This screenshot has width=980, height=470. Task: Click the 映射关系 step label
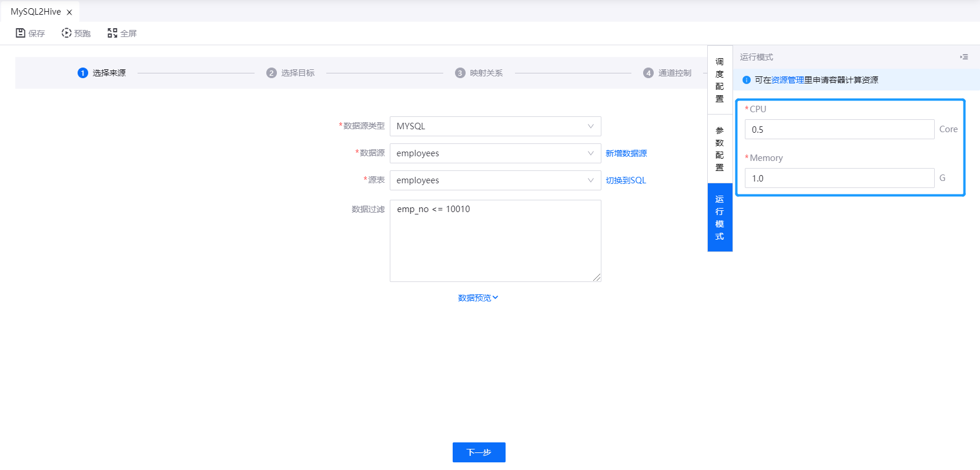tap(486, 73)
